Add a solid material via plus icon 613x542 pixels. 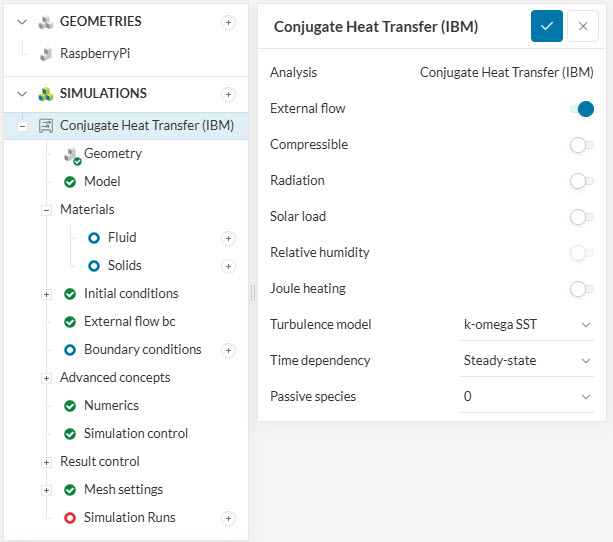(228, 266)
